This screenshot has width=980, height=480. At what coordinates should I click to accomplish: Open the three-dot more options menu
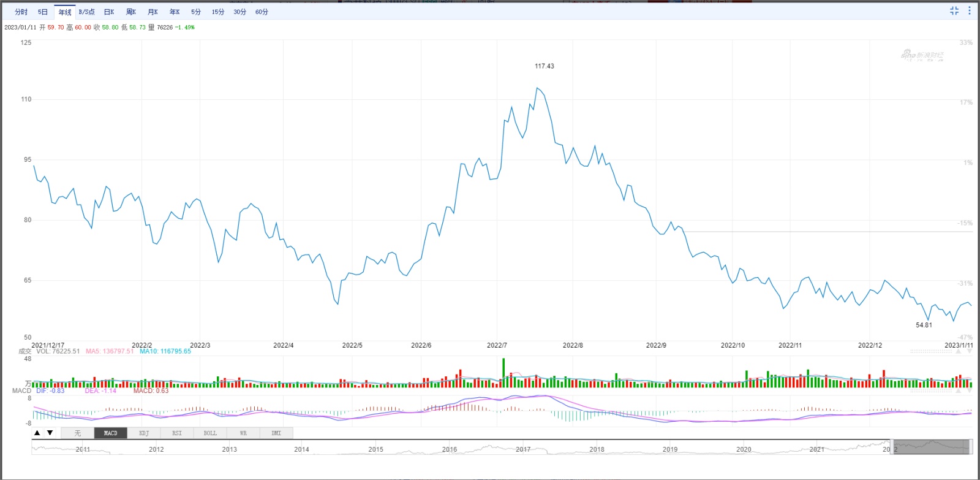click(x=969, y=11)
